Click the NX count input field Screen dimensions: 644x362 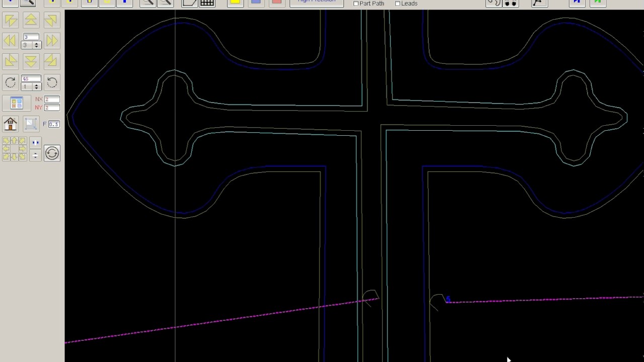(52, 100)
